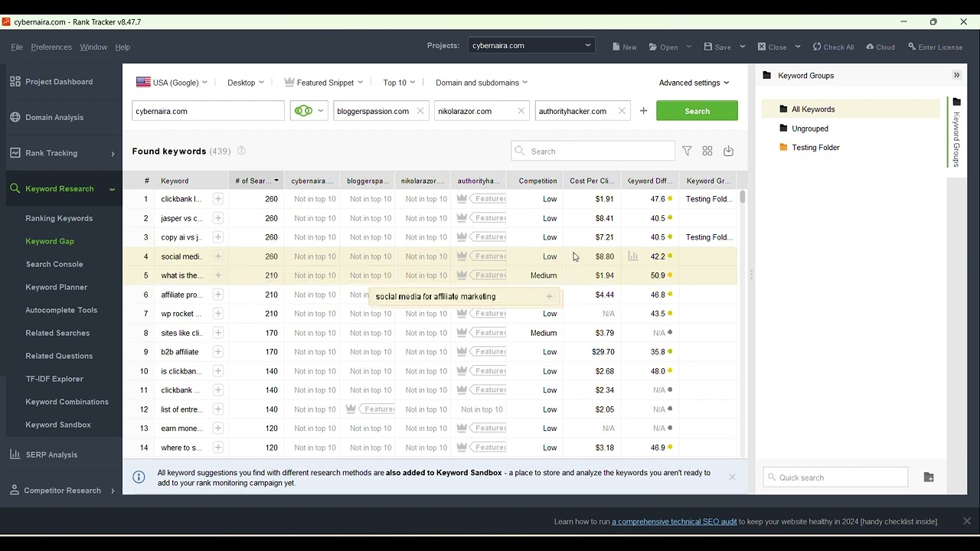Open the Window menu
Image resolution: width=980 pixels, height=551 pixels.
(93, 47)
